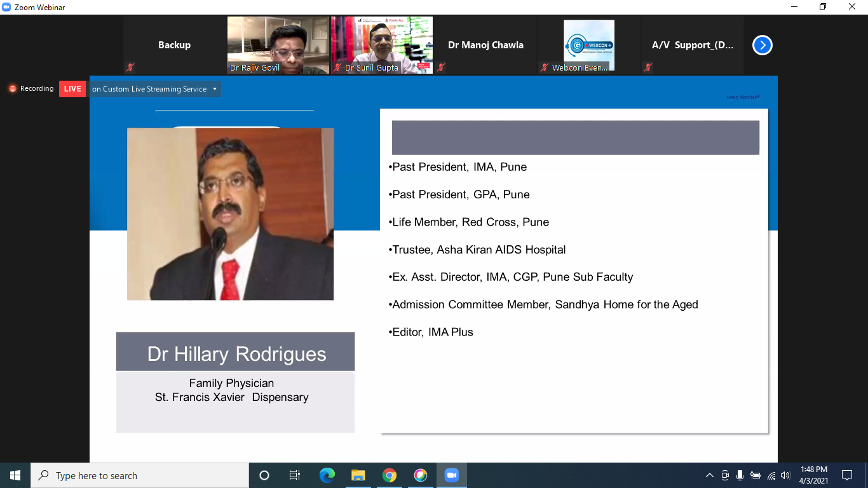Click muted mic icon on Dr Manoj Chawla tile
This screenshot has width=868, height=488.
point(440,67)
